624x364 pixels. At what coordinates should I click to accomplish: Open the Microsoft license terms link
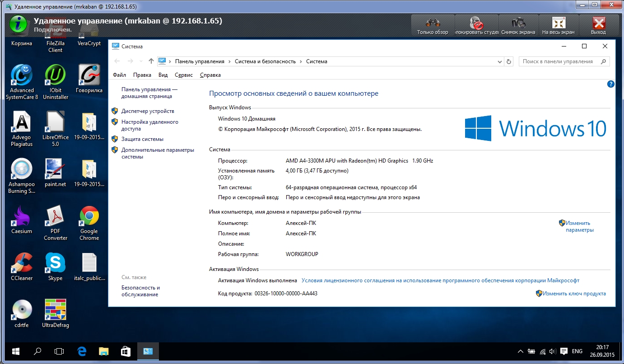click(440, 280)
